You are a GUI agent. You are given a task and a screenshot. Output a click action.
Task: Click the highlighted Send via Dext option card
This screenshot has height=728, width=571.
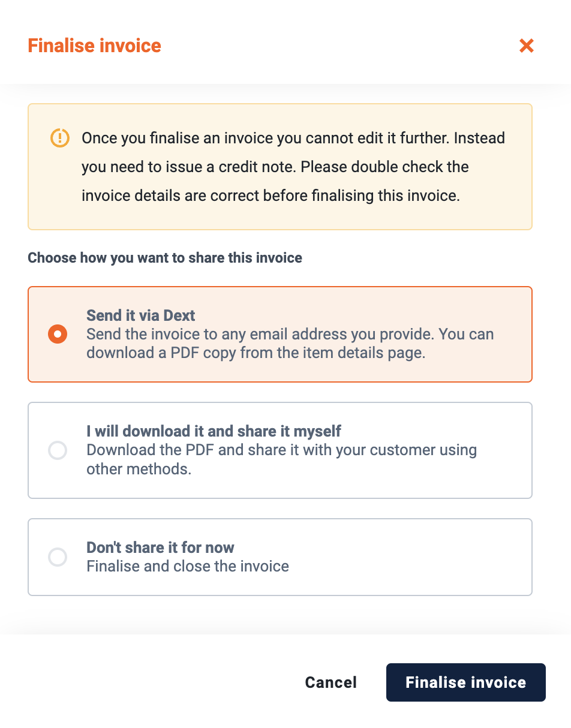tap(280, 335)
